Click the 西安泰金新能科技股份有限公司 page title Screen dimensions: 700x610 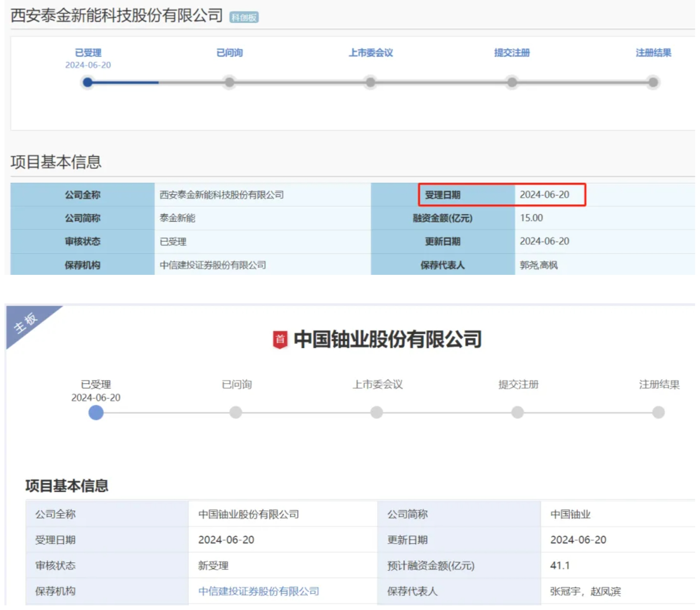click(x=116, y=15)
